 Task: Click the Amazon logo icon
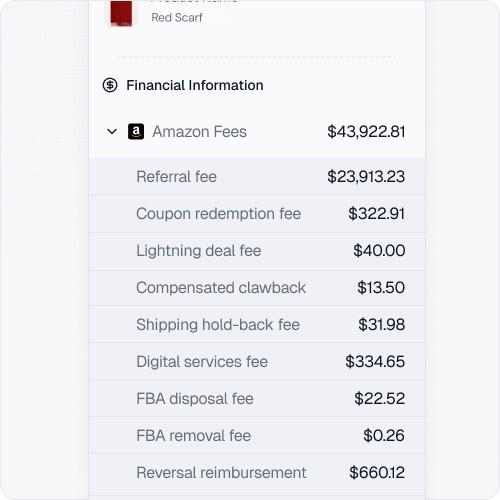tap(136, 132)
